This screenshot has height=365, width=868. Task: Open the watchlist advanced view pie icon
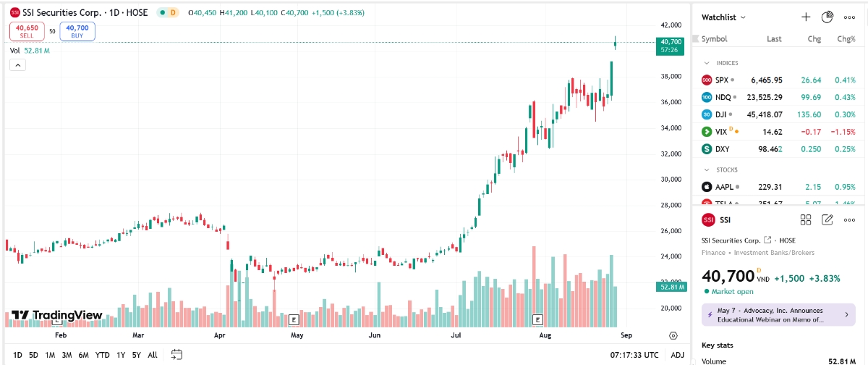tap(827, 17)
